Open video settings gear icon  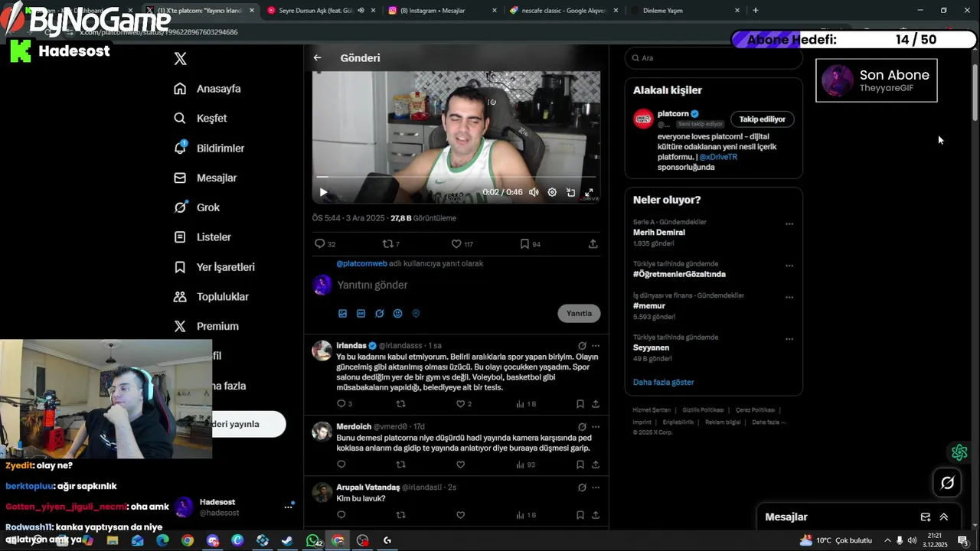552,192
